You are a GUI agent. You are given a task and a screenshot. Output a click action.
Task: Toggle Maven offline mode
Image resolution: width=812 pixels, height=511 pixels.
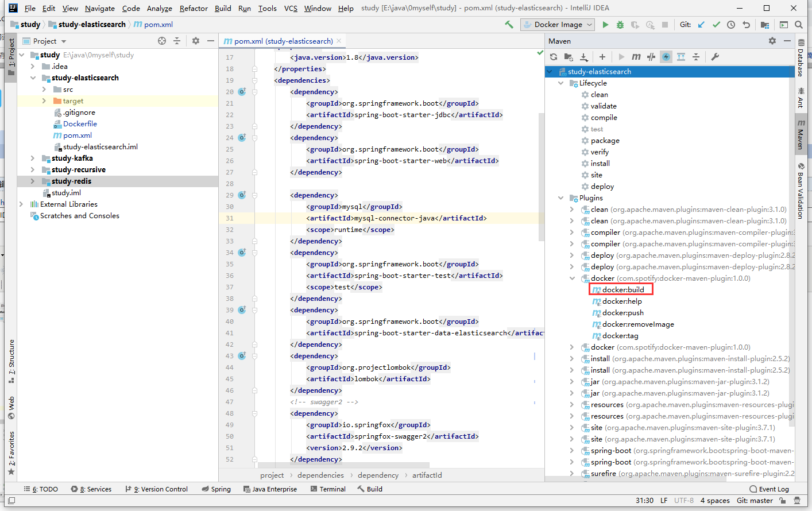(651, 57)
